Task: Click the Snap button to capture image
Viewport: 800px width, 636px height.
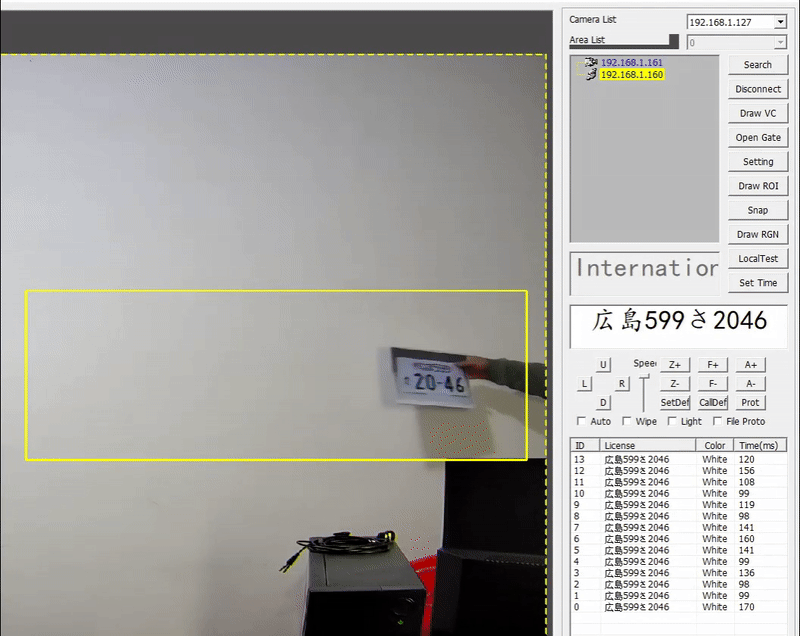Action: pos(757,210)
